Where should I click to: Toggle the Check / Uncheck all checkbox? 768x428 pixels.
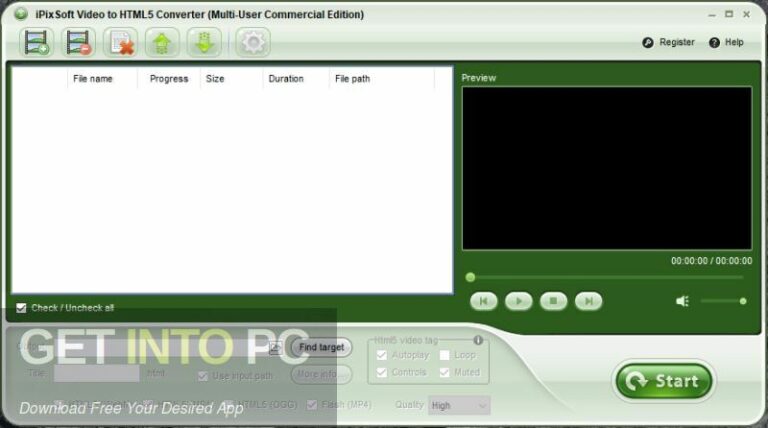tap(21, 308)
